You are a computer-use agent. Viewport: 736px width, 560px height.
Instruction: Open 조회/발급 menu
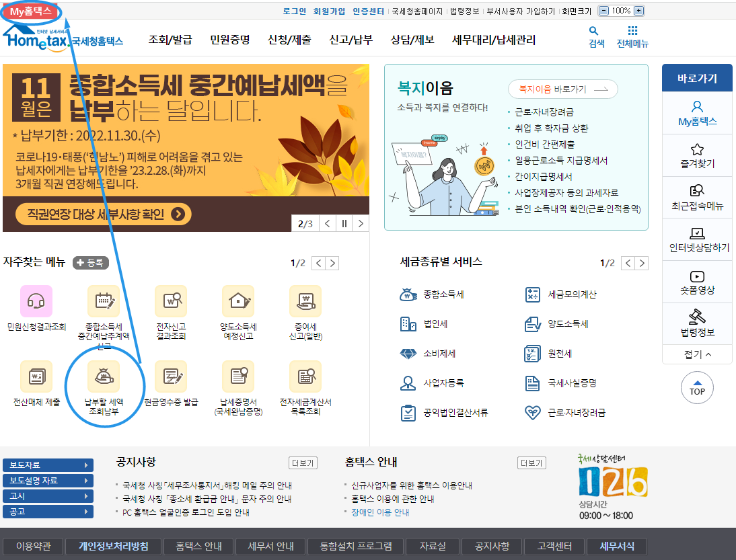[170, 40]
